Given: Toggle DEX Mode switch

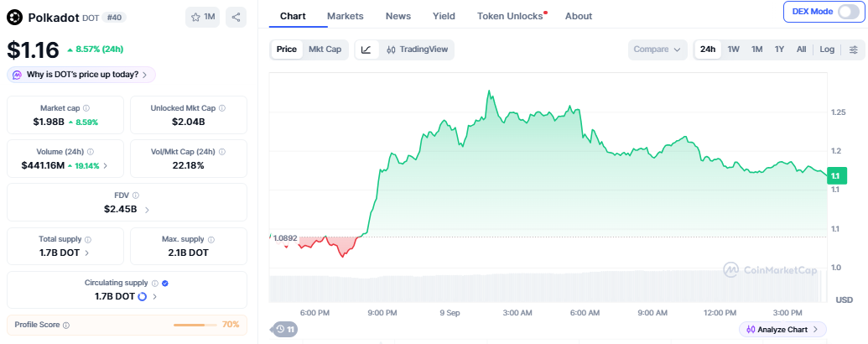Looking at the screenshot, I should click(x=848, y=12).
